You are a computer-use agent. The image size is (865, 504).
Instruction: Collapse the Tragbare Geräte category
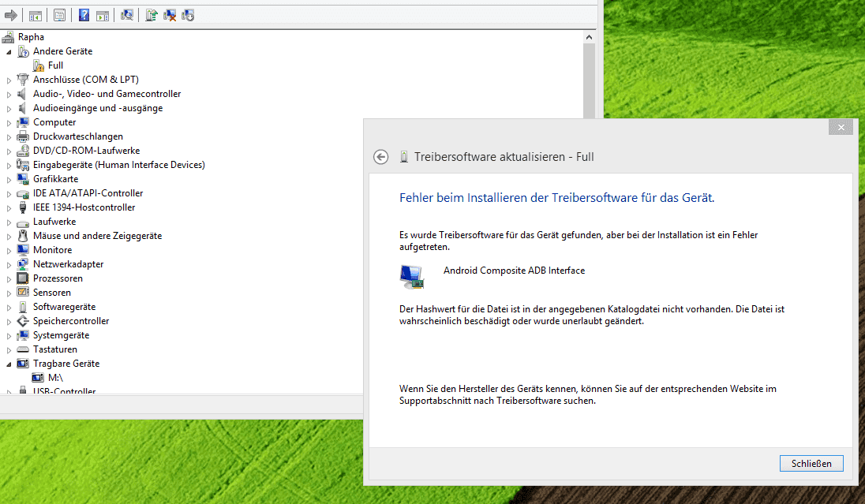click(x=9, y=364)
